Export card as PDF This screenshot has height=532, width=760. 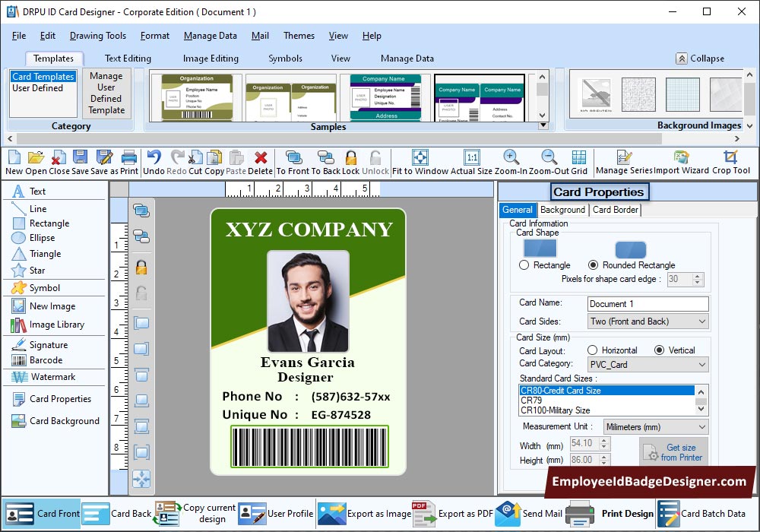(x=452, y=514)
